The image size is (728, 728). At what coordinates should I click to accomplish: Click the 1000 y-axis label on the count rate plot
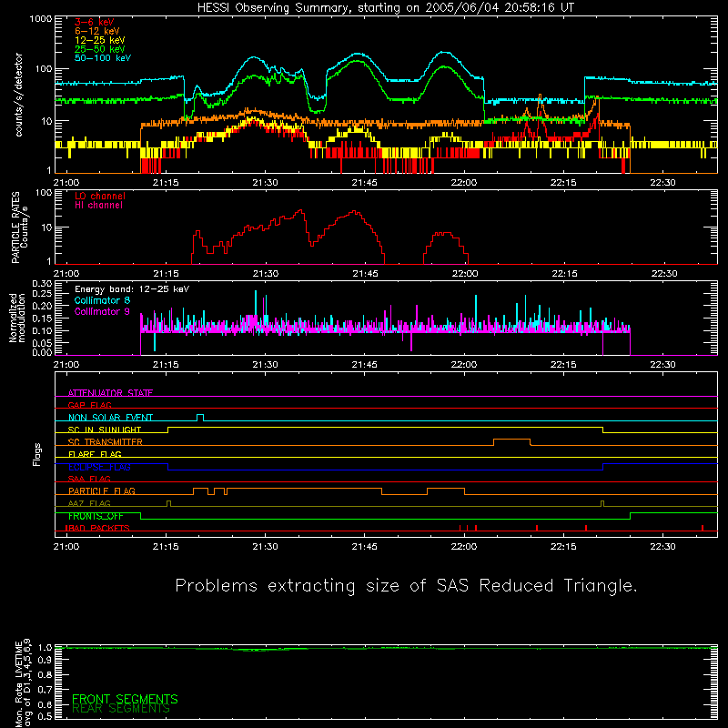[x=41, y=19]
